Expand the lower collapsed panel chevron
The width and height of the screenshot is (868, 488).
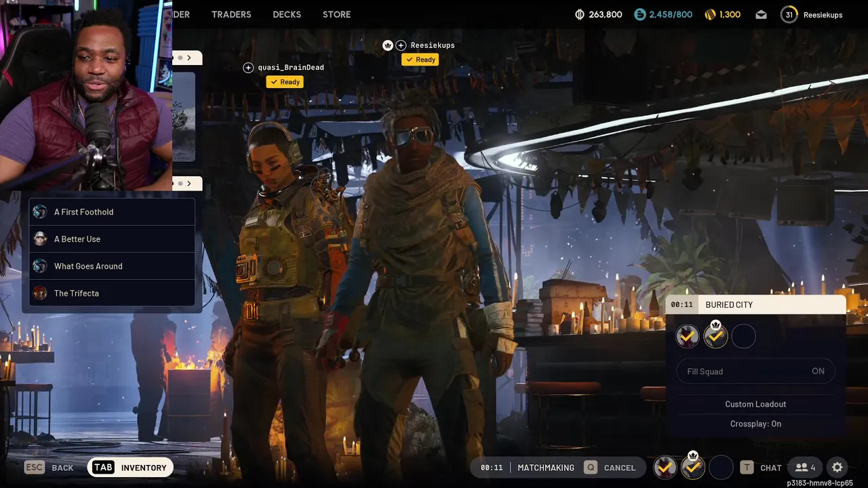189,183
